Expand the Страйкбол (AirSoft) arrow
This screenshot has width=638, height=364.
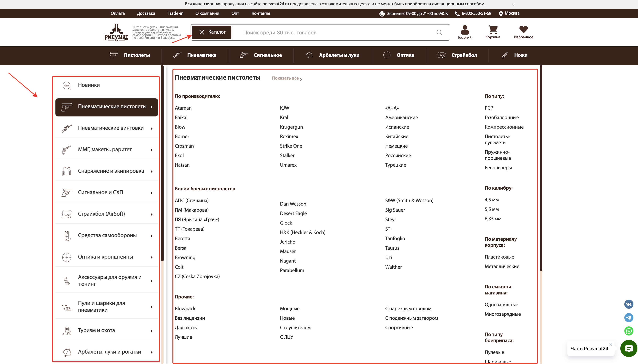tap(151, 214)
